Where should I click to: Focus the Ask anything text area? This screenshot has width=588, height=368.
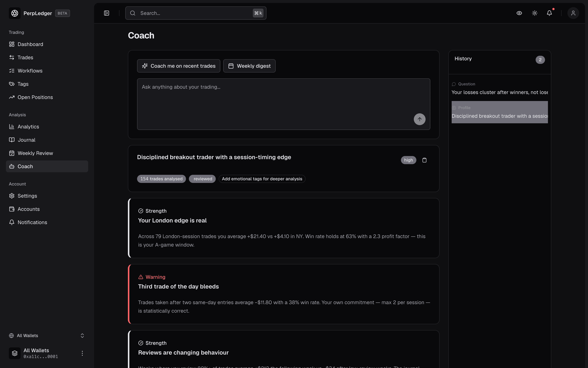point(284,104)
